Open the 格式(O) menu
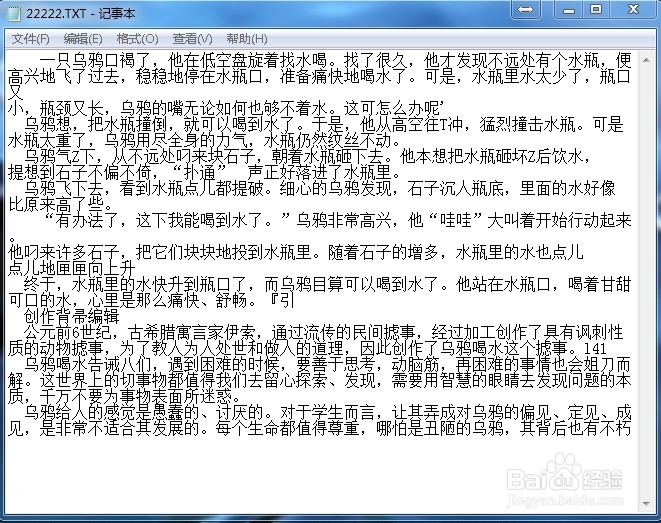Screen dimensions: 661x523 [x=137, y=39]
